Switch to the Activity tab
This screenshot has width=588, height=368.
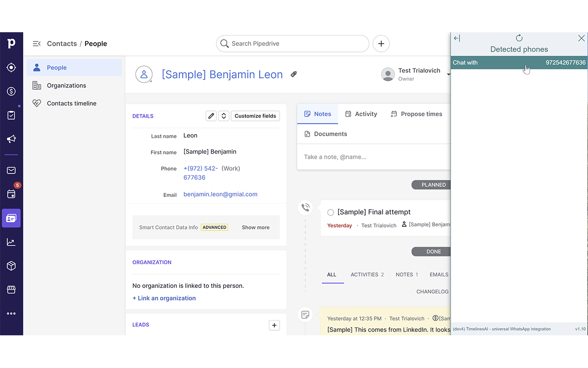click(x=361, y=114)
